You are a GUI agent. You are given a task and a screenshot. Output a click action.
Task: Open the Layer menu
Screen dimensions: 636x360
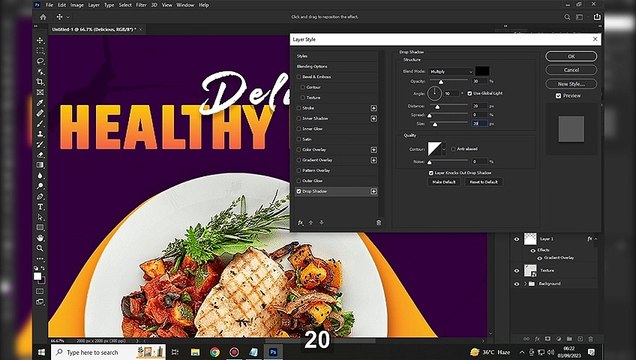coord(94,5)
